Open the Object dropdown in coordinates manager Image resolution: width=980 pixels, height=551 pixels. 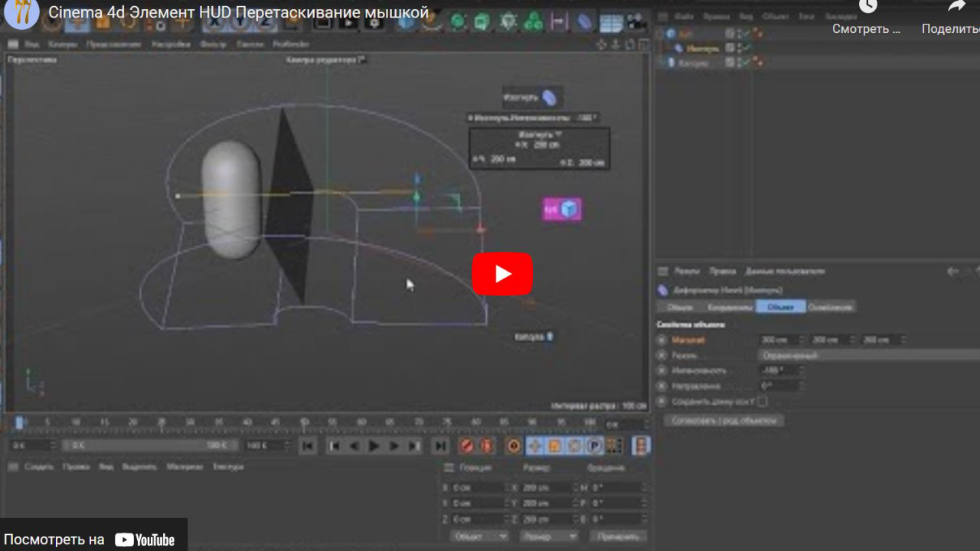(x=479, y=536)
